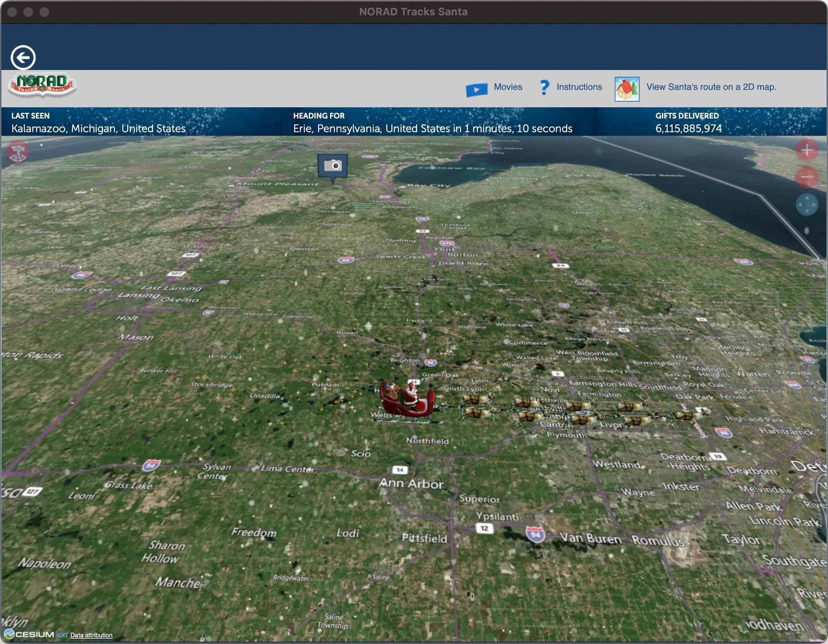Click the NORAD Tracks Santa logo
The image size is (828, 644).
click(42, 85)
